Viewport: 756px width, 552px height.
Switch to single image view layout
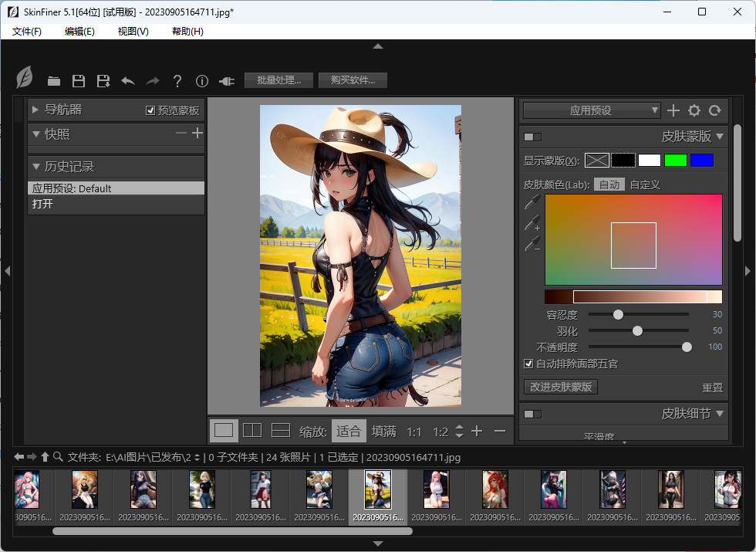pos(224,430)
